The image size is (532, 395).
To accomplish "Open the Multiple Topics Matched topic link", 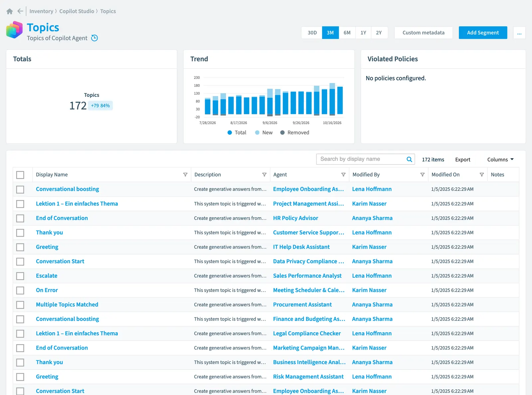I will click(67, 305).
